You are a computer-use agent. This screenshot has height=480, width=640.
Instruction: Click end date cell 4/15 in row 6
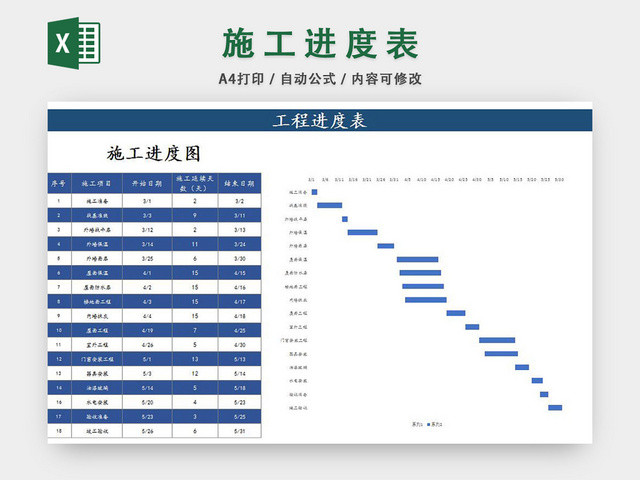tap(240, 273)
